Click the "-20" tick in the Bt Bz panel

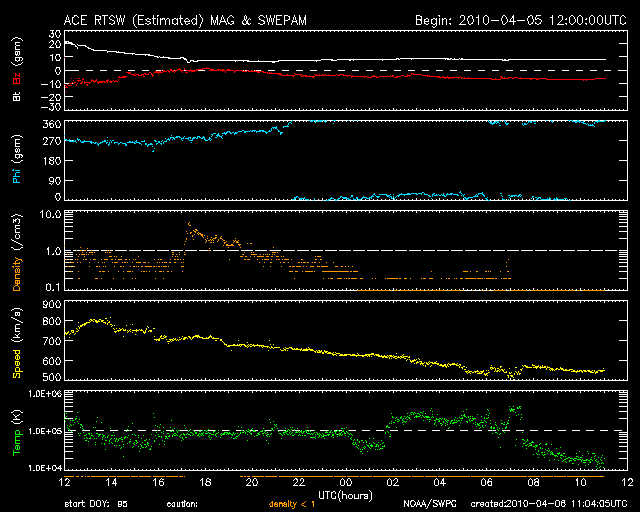[x=51, y=97]
